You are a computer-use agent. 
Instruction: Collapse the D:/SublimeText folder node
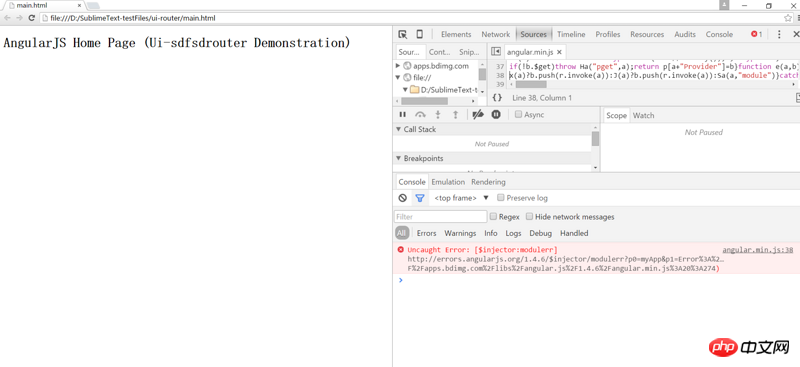(406, 90)
